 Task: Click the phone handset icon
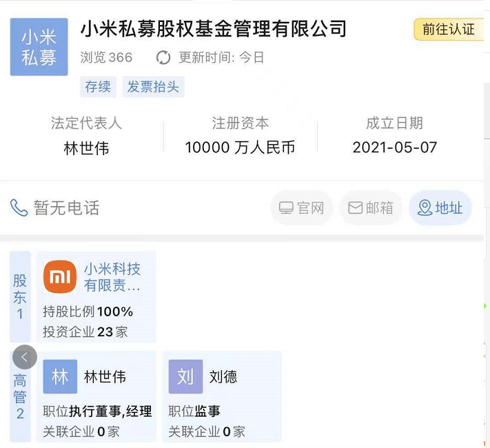click(19, 208)
